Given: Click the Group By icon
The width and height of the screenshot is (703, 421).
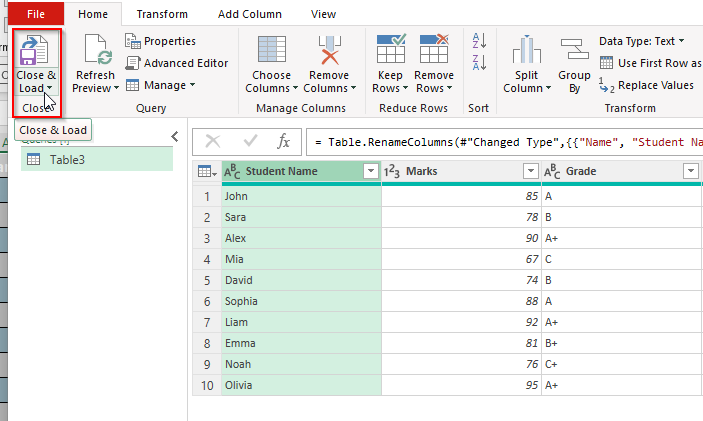Looking at the screenshot, I should pos(574,50).
